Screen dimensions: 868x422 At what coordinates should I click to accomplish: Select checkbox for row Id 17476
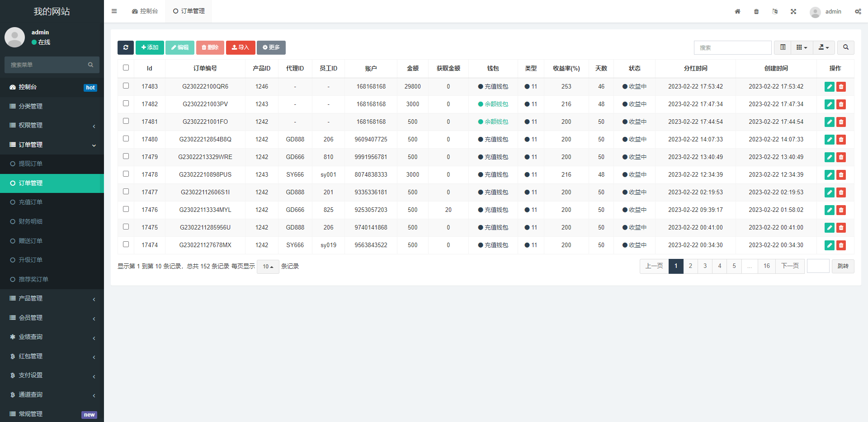click(126, 209)
